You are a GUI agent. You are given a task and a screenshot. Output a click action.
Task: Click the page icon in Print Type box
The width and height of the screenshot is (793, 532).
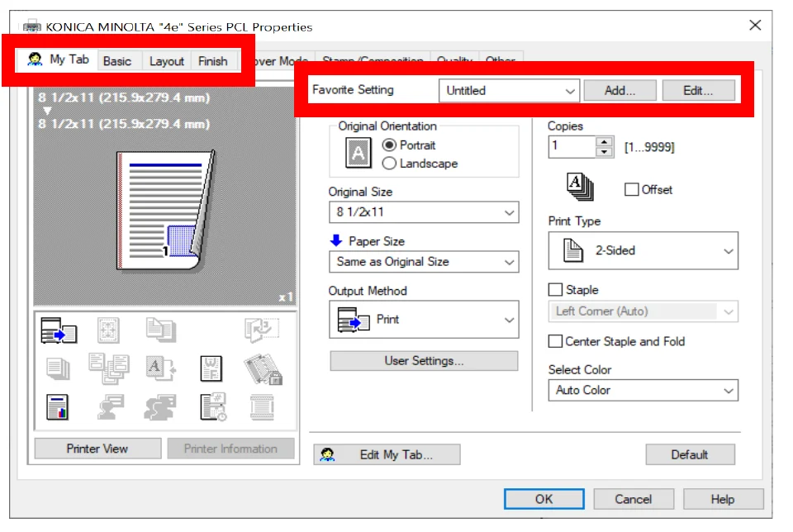tap(573, 250)
